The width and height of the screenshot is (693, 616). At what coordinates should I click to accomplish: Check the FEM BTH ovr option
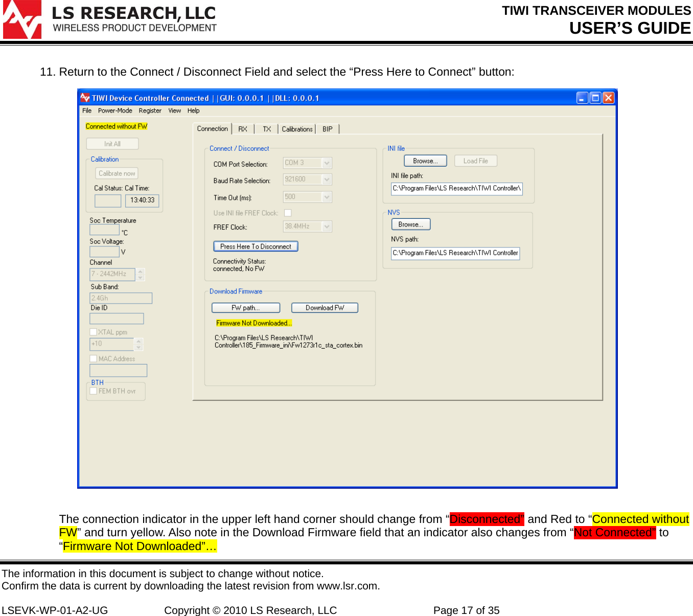(94, 391)
